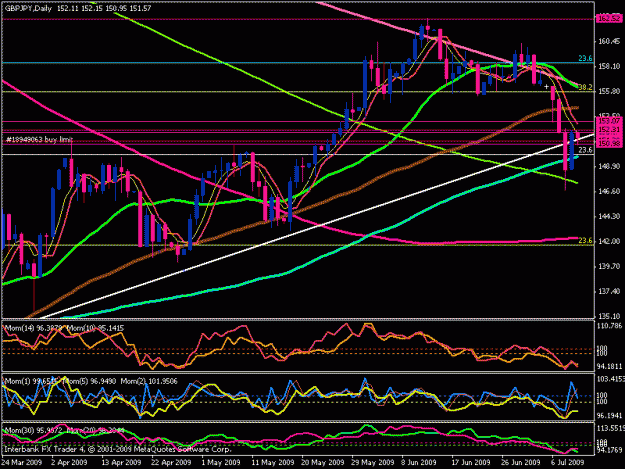Click the 135.10 price axis label

(x=609, y=316)
